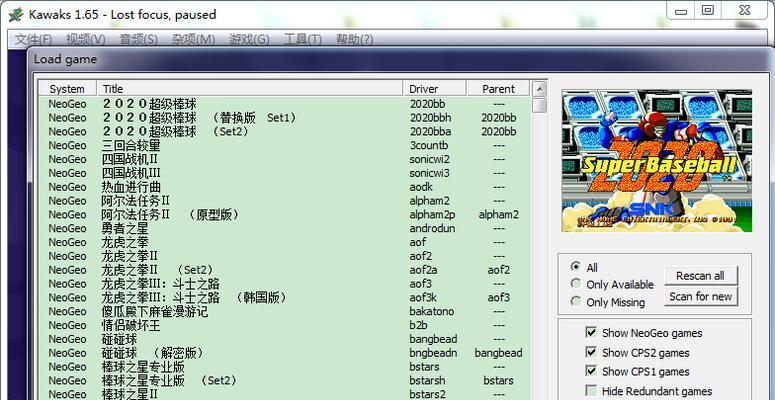Viewport: 775px width, 400px height.
Task: Click the Rescan all button
Action: coord(700,276)
